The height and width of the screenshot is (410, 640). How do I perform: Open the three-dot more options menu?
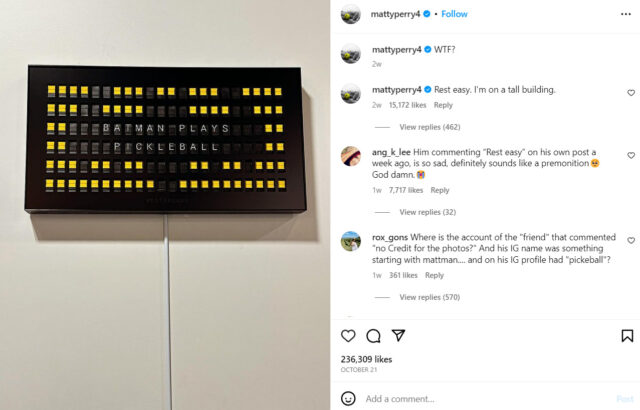[626, 14]
